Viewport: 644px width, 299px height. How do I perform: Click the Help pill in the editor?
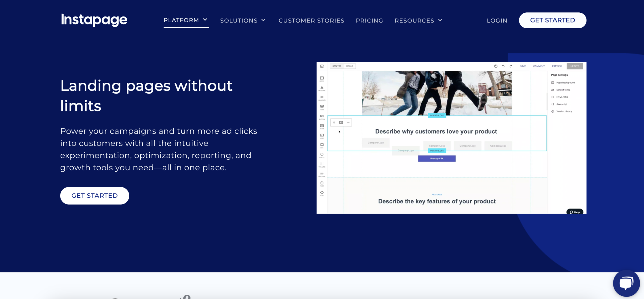[x=575, y=212]
